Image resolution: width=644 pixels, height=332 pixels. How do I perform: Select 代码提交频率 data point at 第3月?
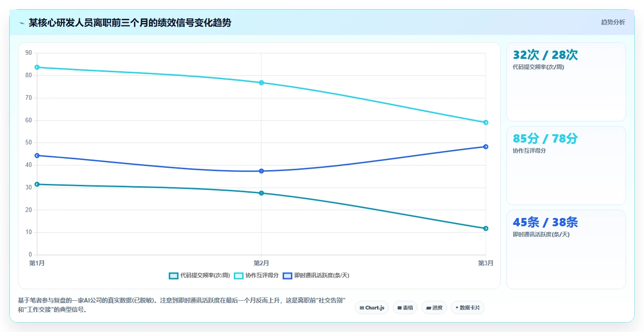click(486, 229)
